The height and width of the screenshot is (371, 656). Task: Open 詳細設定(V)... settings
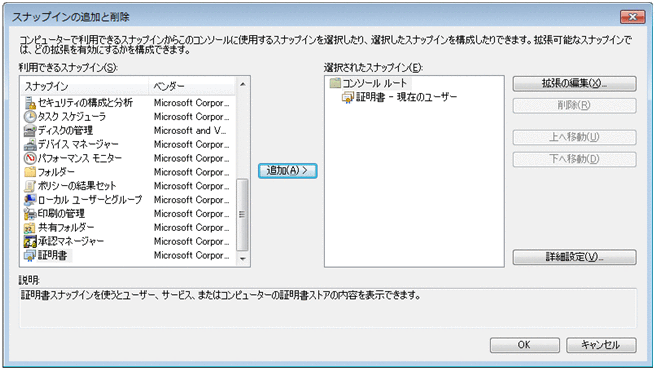[574, 257]
